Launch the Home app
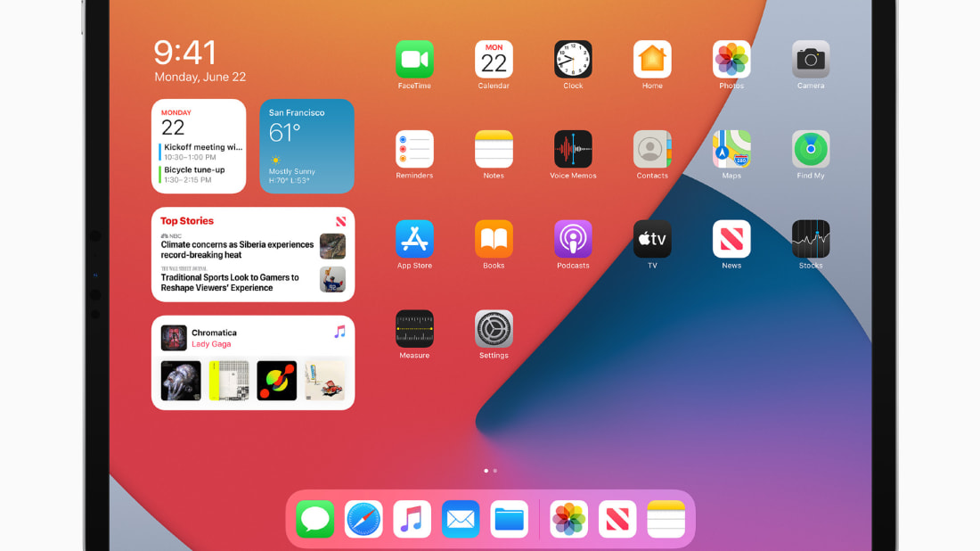The height and width of the screenshot is (551, 980). [652, 60]
